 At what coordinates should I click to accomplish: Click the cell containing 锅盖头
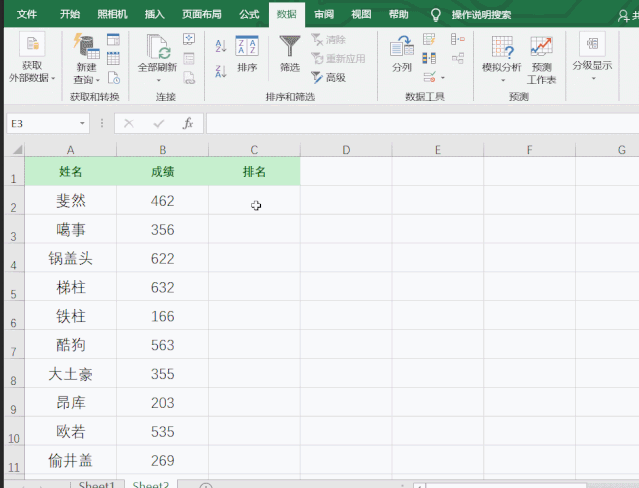71,258
